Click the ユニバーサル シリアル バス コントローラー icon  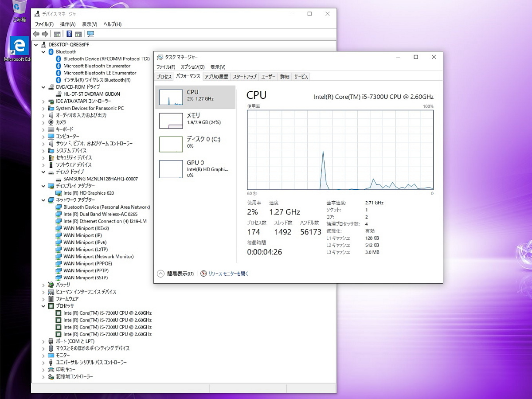(x=51, y=363)
